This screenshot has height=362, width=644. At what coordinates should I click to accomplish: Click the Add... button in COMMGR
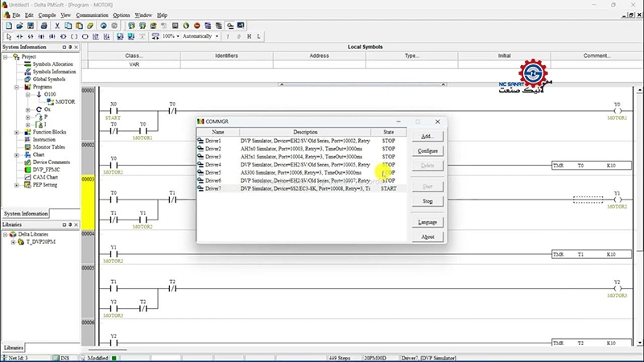tap(427, 136)
